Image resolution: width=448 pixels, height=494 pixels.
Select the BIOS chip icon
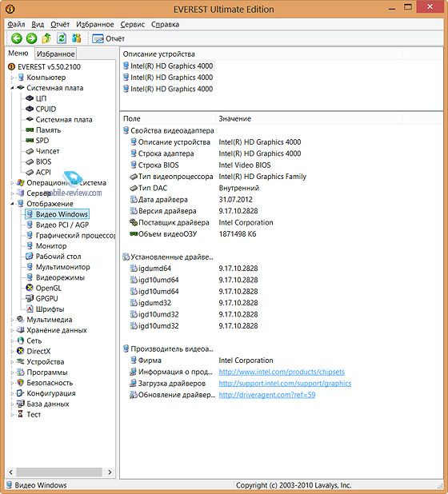click(x=30, y=161)
